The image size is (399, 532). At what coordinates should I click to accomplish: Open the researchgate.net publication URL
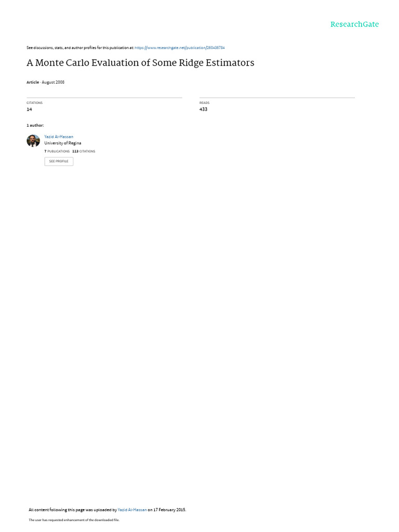[179, 48]
